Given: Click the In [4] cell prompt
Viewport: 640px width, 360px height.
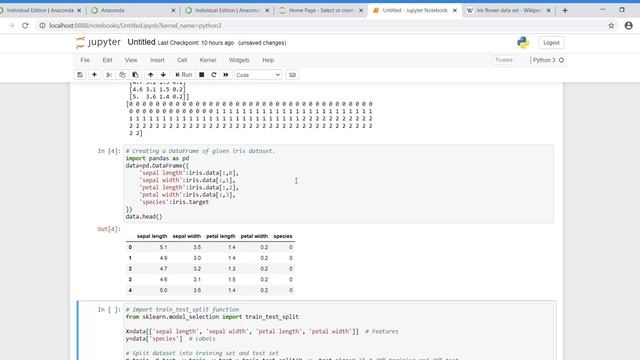Looking at the screenshot, I should coord(109,151).
